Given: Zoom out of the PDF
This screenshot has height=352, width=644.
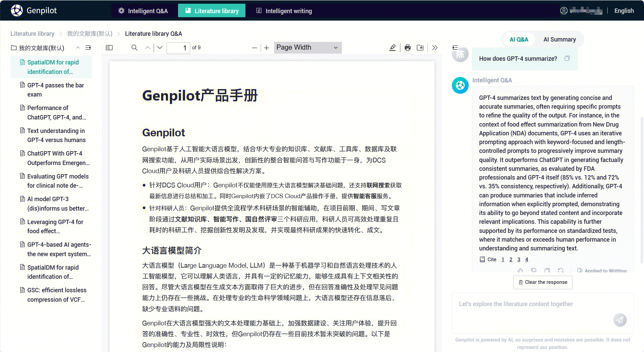Looking at the screenshot, I should pos(255,48).
